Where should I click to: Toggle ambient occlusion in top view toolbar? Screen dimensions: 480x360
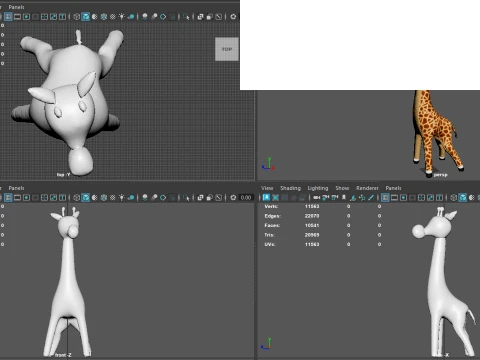click(145, 17)
